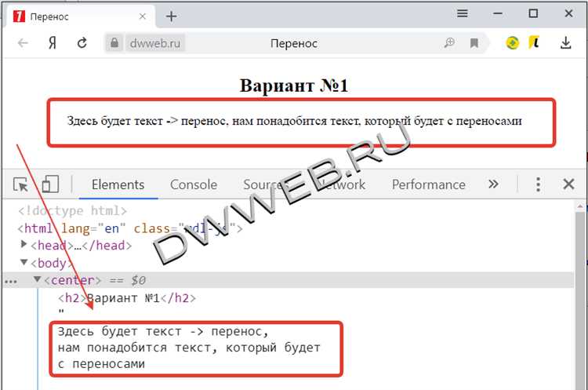Reload the current page

[82, 43]
